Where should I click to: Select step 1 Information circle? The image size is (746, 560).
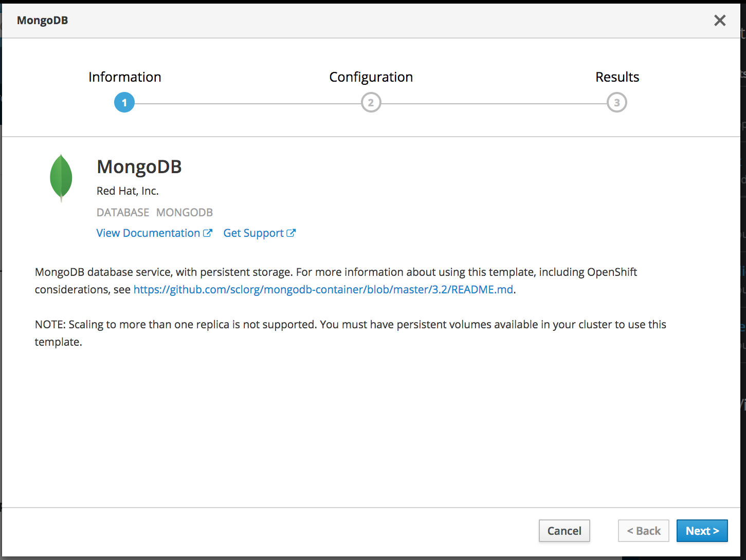[x=124, y=103]
